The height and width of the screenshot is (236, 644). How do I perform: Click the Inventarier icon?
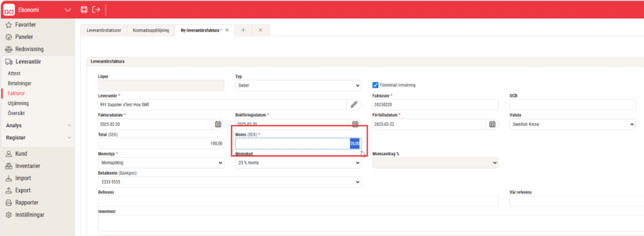(x=8, y=166)
